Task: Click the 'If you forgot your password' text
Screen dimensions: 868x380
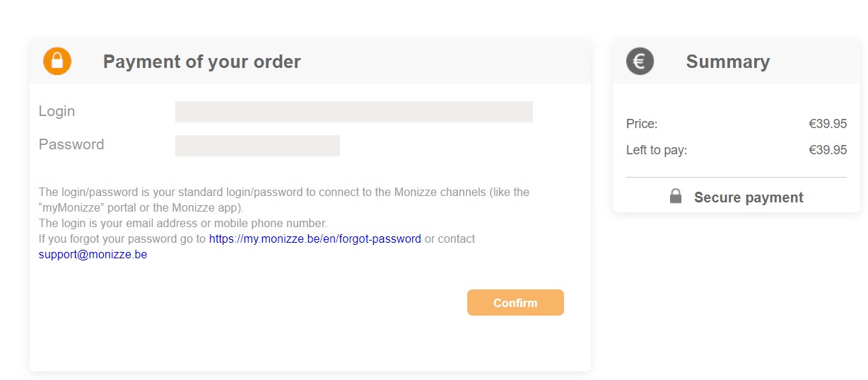Action: pos(122,239)
